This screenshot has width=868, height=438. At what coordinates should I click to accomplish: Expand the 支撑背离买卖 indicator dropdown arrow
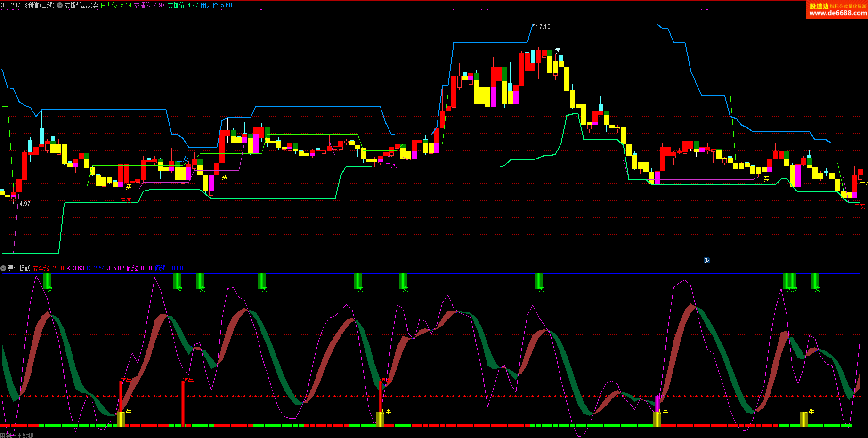pos(60,5)
